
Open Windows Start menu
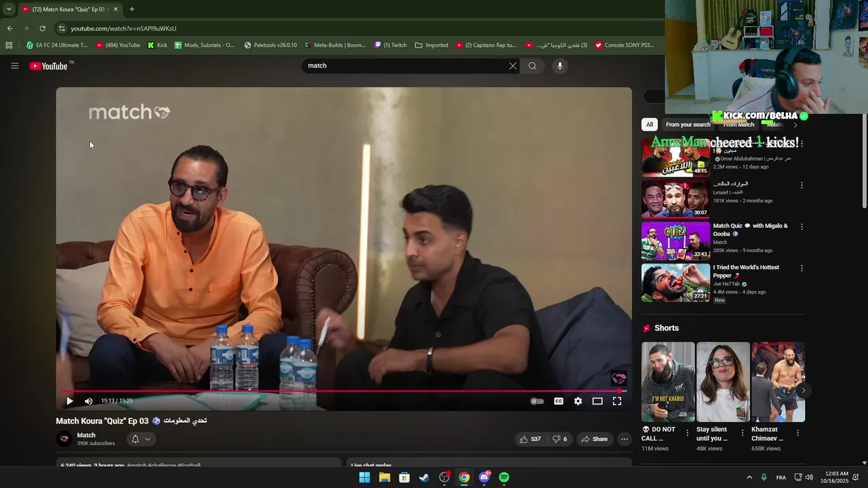(364, 478)
